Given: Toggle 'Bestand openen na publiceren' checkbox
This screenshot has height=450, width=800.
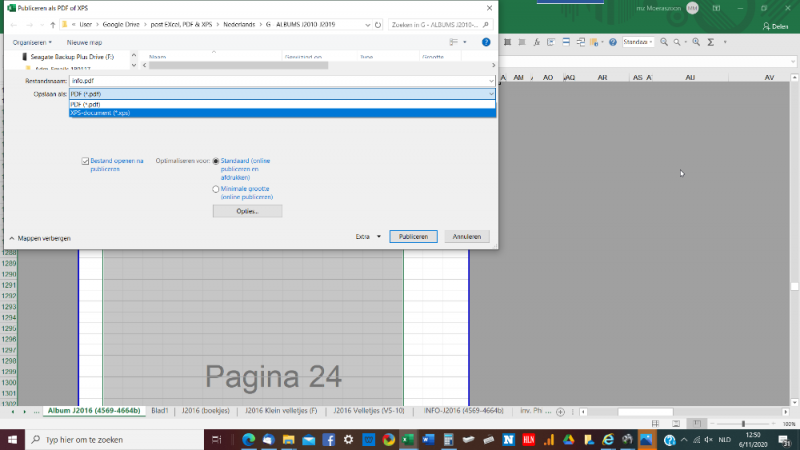Looking at the screenshot, I should coord(85,160).
